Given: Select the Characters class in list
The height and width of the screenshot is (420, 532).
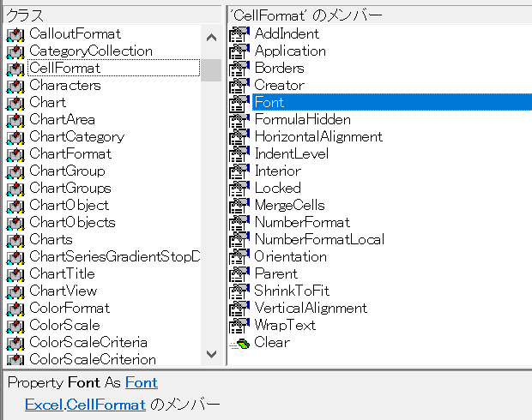Looking at the screenshot, I should pos(65,85).
